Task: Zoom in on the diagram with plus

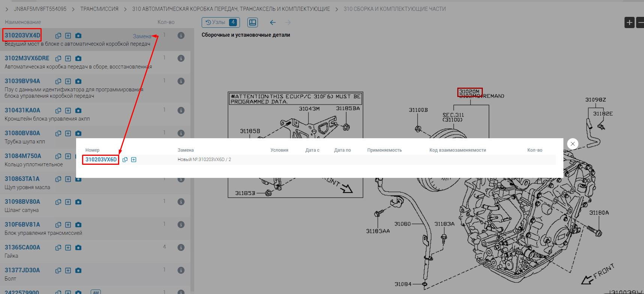Action: point(629,22)
